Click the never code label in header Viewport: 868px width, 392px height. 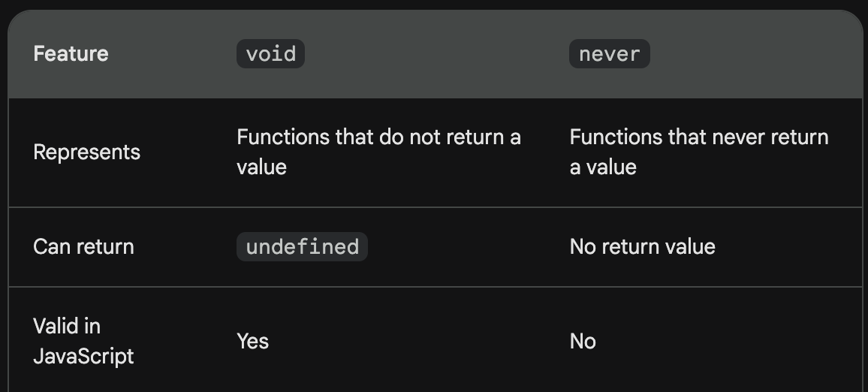tap(610, 54)
